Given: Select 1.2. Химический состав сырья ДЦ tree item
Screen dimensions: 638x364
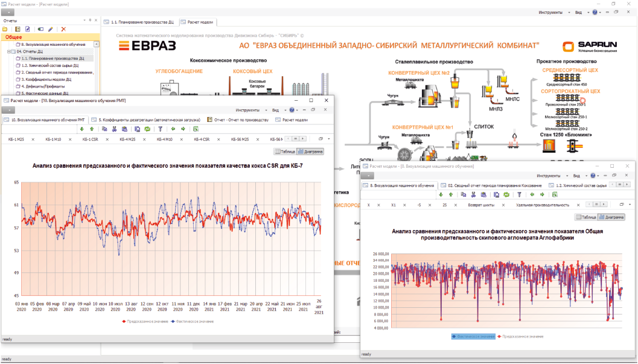Looking at the screenshot, I should 50,65.
